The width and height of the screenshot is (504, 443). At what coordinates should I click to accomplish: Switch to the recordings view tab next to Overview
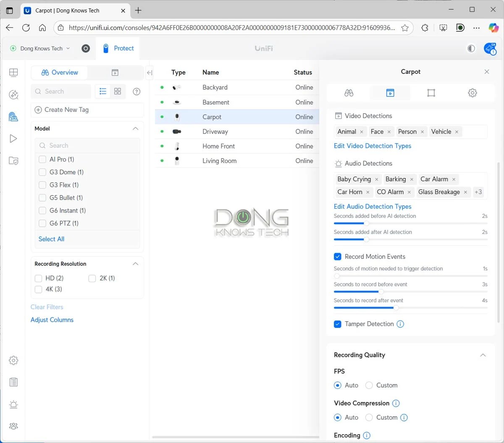[115, 73]
